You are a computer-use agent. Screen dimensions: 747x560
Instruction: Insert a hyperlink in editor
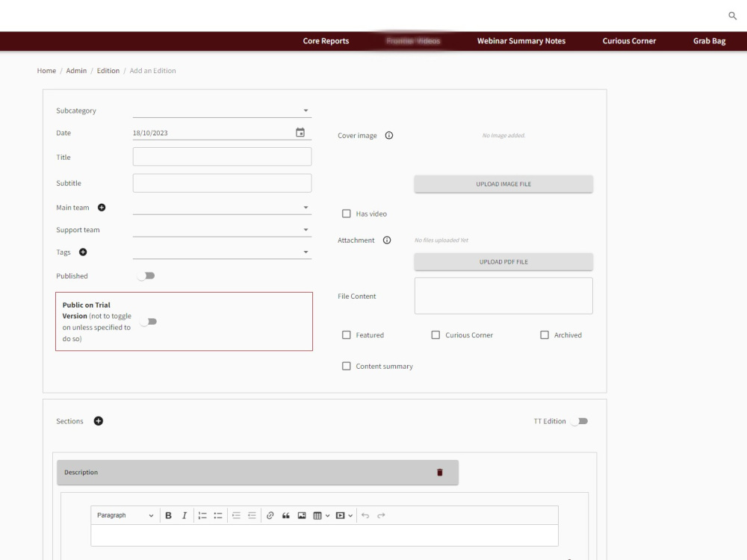[x=270, y=515]
